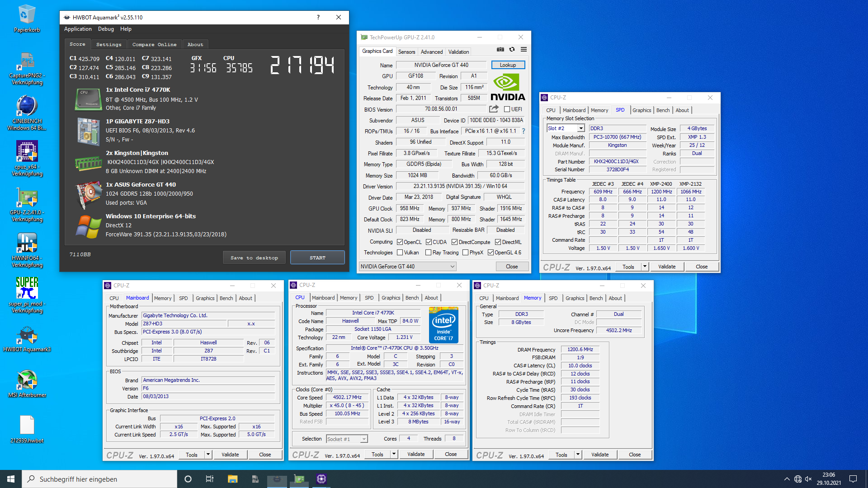Screen dimensions: 868x488
Task: Open the Windows Start menu
Action: 11,479
